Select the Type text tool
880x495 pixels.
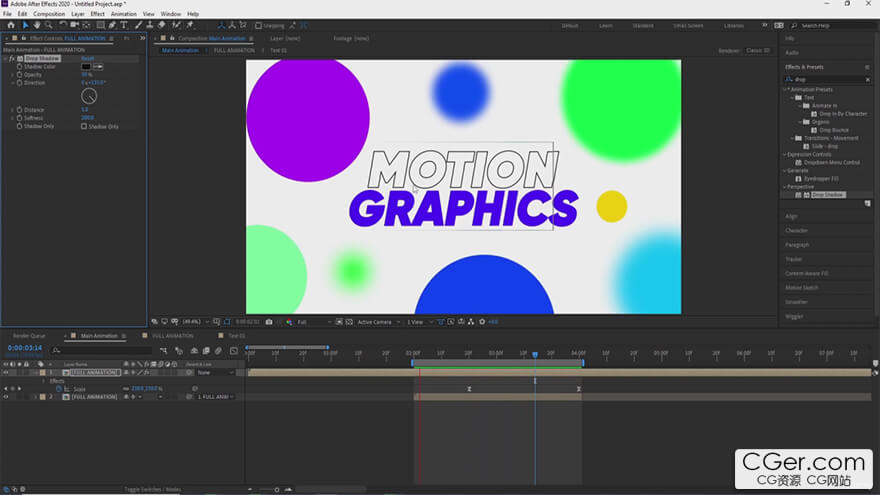(x=124, y=25)
